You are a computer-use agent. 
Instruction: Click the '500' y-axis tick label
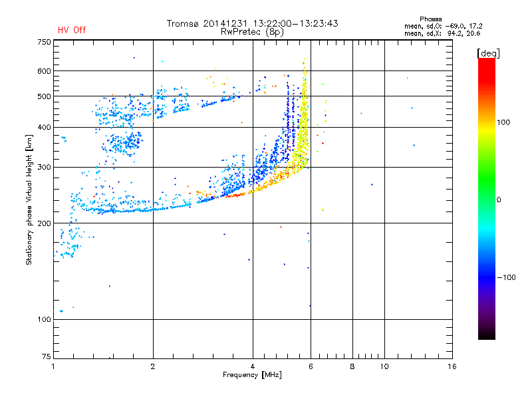click(x=44, y=96)
